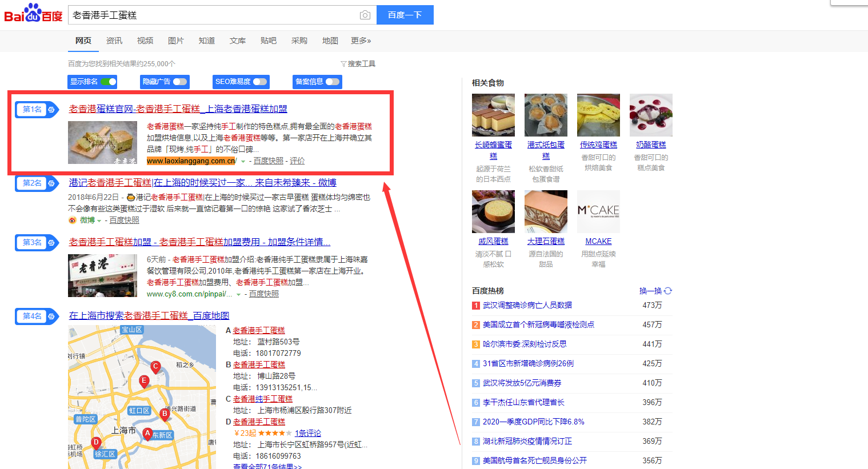This screenshot has width=868, height=469.
Task: Click 百度为您找到相关结果约255,000个 text
Action: (x=122, y=64)
